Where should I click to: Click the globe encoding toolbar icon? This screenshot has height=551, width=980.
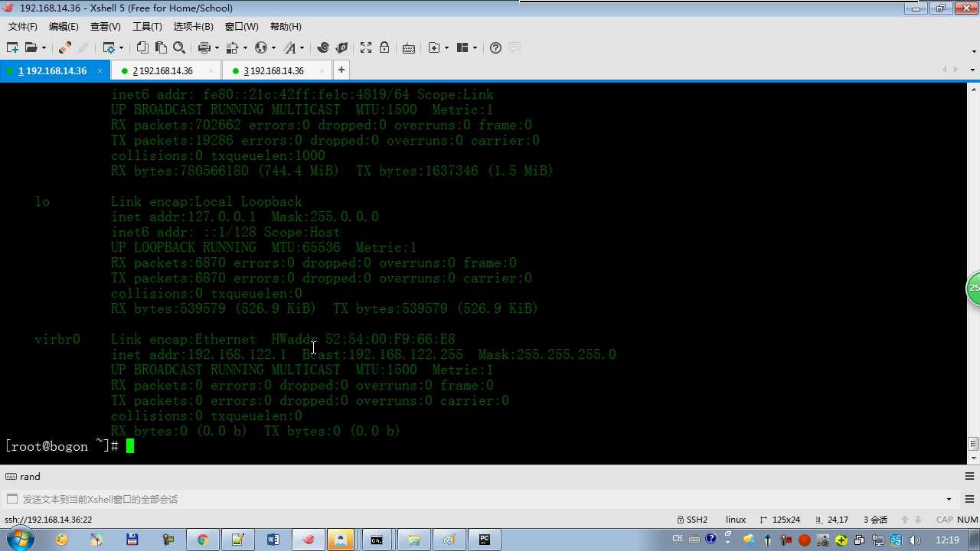click(x=261, y=47)
